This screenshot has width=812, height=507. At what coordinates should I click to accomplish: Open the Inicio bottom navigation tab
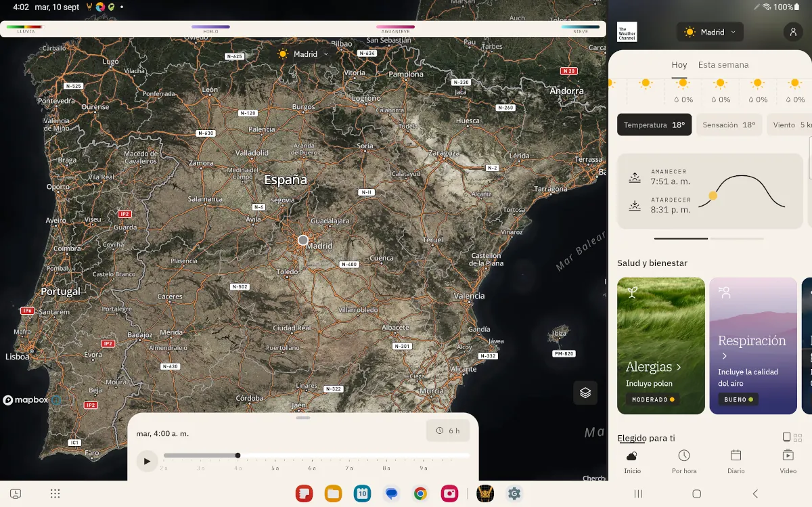tap(632, 462)
